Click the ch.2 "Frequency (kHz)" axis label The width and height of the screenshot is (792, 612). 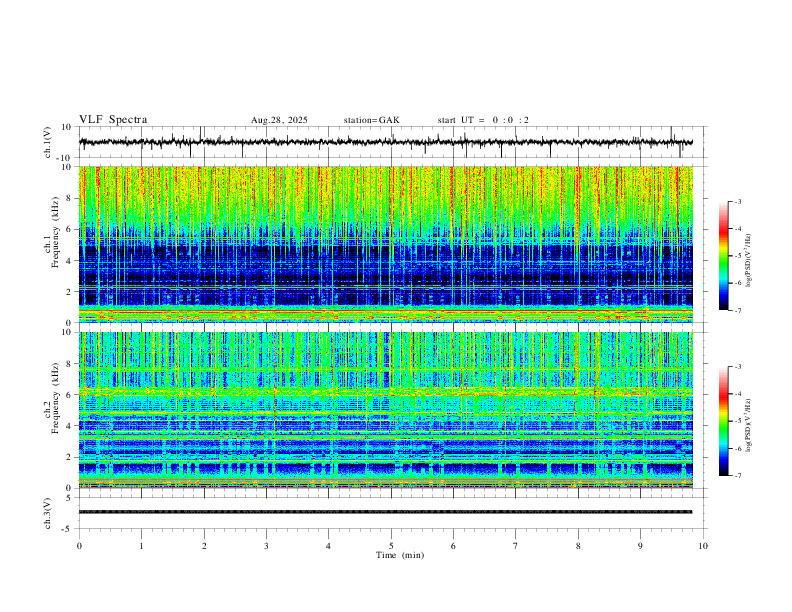point(55,398)
